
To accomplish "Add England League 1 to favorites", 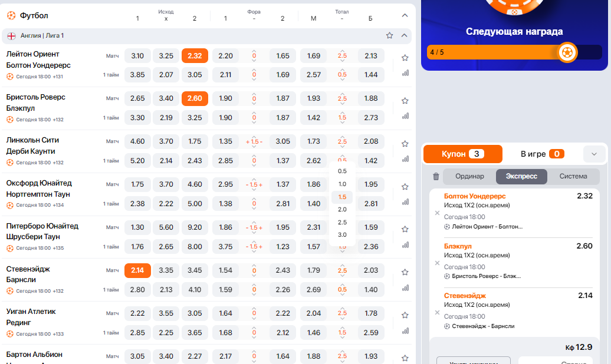I will point(389,35).
